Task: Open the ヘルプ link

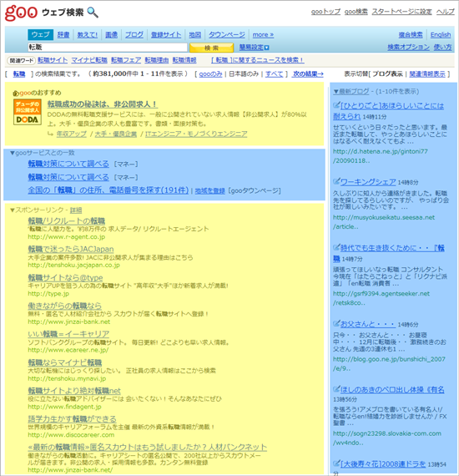Action: 445,12
